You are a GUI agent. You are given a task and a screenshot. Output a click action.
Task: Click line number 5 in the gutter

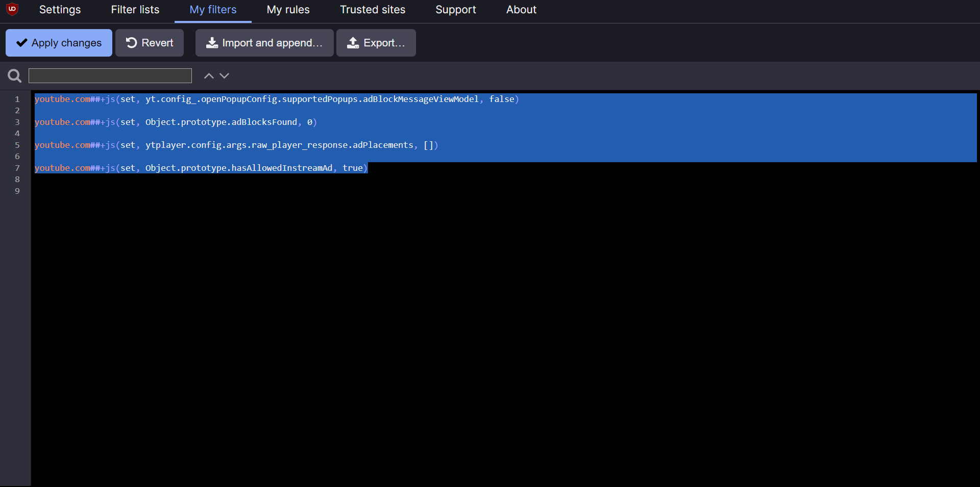coord(17,145)
